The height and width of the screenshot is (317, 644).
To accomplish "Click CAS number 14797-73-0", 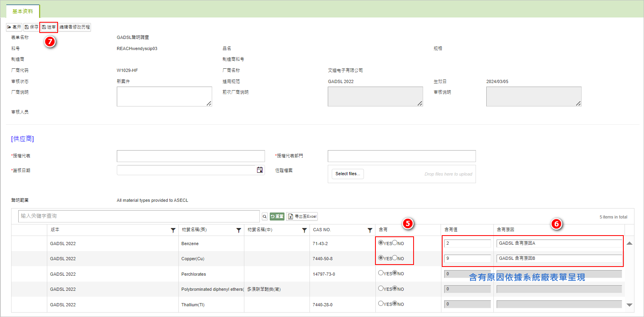I will pyautogui.click(x=324, y=274).
